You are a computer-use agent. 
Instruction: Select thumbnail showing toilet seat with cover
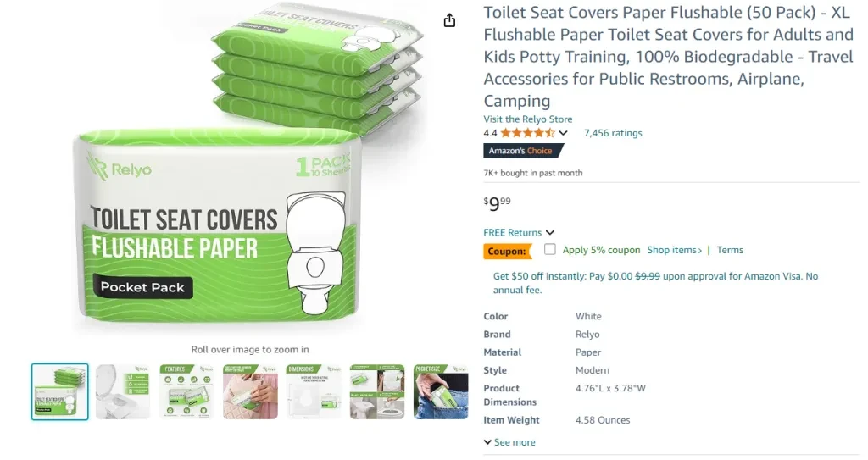123,391
